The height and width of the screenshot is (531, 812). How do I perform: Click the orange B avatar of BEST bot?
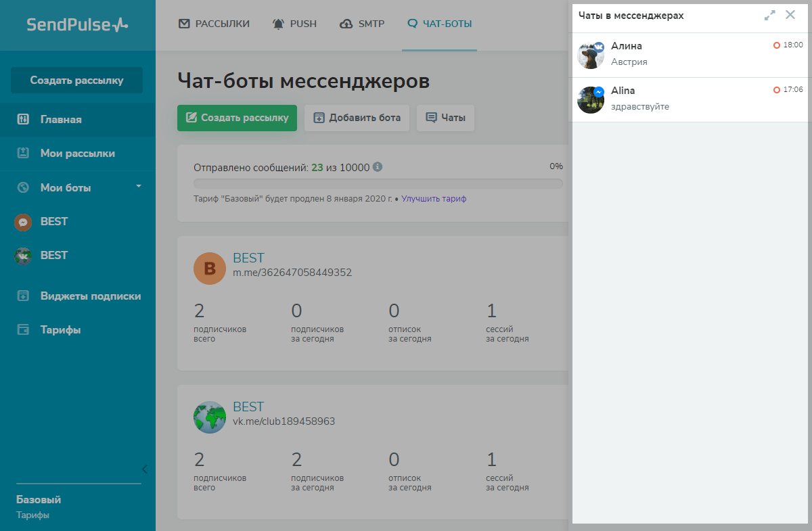209,269
